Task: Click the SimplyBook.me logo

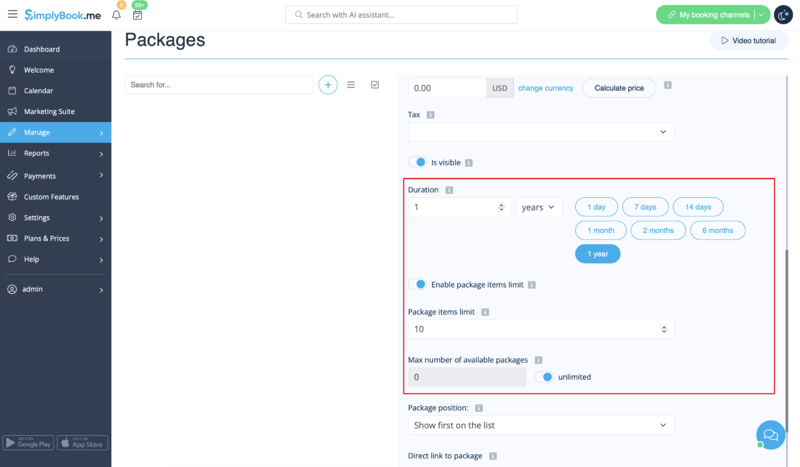Action: click(63, 15)
